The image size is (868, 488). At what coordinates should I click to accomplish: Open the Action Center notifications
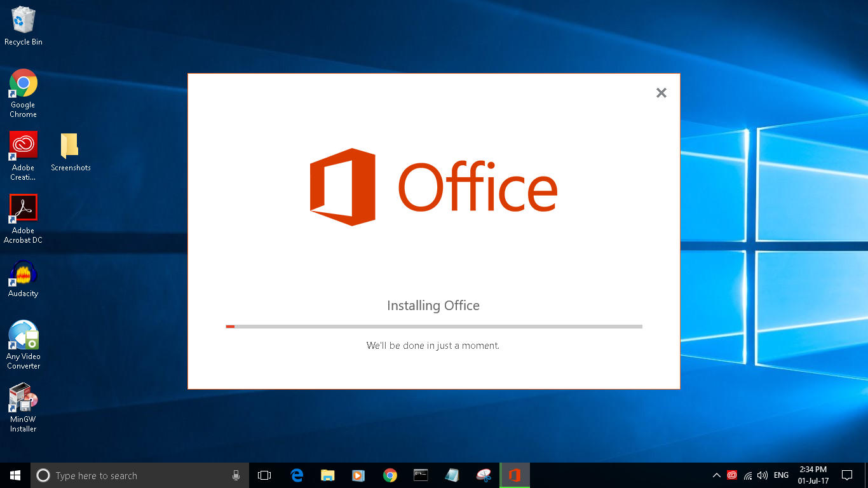click(x=846, y=475)
